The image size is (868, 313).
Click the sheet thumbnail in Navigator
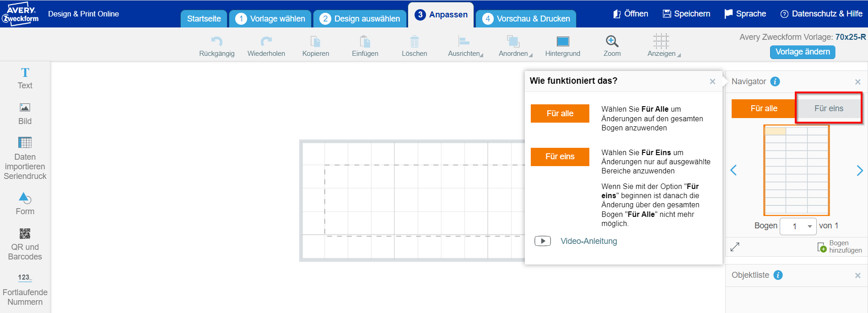[796, 170]
